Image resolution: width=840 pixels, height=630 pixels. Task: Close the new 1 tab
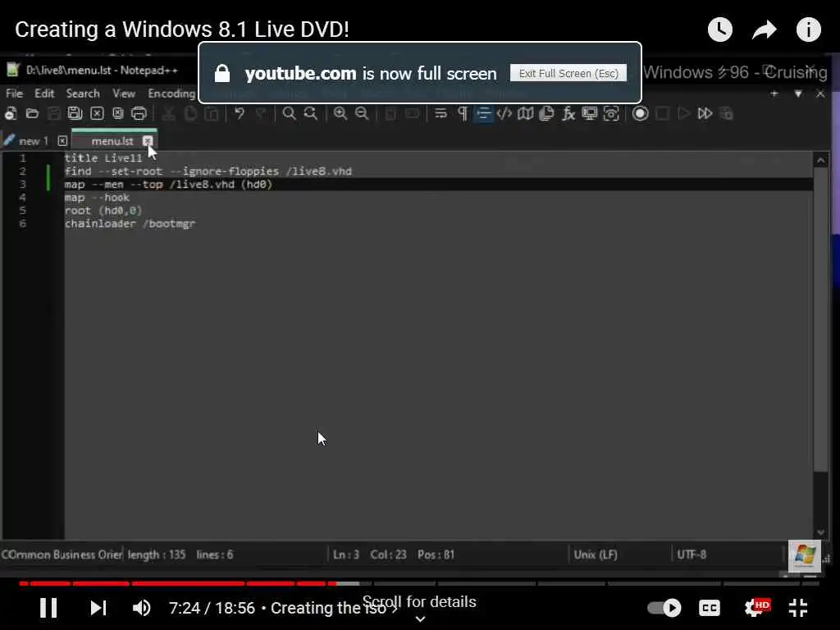click(x=62, y=141)
